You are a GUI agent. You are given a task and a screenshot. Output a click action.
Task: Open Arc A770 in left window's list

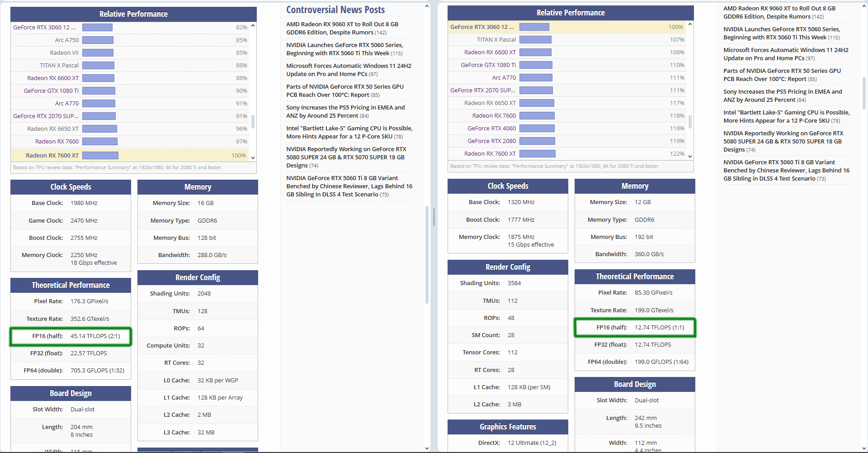coord(67,103)
